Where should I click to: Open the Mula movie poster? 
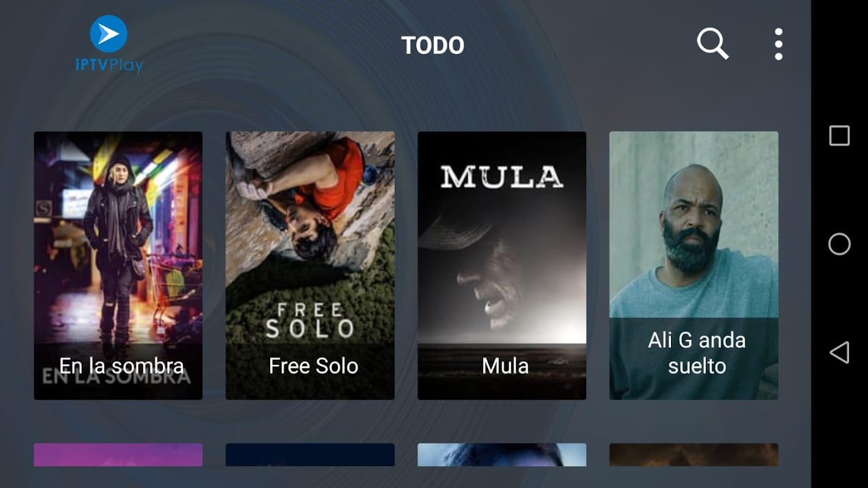coord(502,265)
